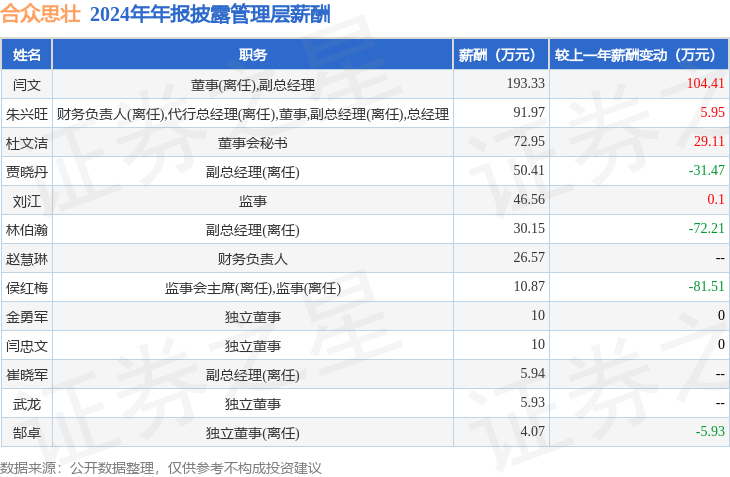
Task: Select the 薪酬（万元） column header
Action: (501, 55)
